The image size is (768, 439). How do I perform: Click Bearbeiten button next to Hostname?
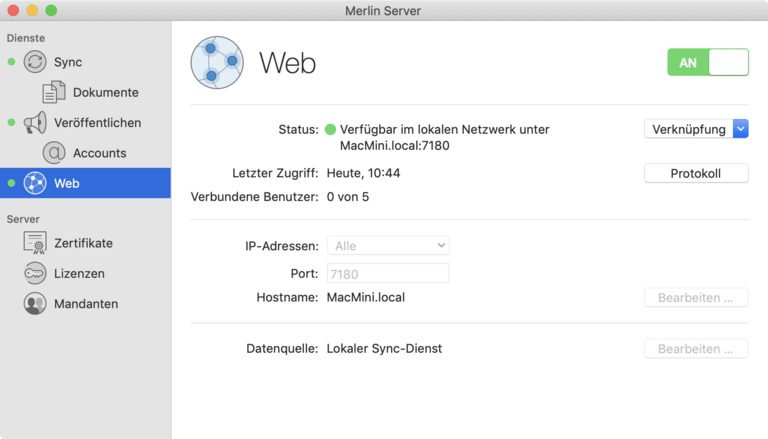[x=696, y=297]
